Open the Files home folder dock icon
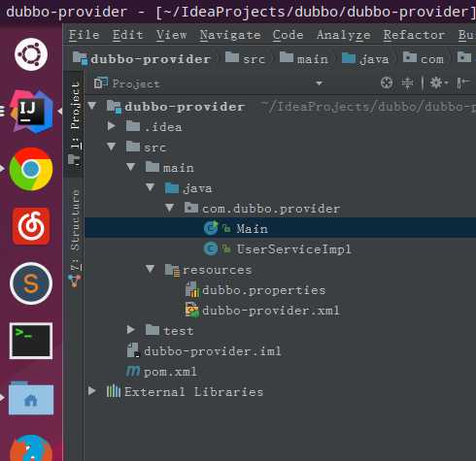Screen dimensions: 476x461 (x=31, y=398)
